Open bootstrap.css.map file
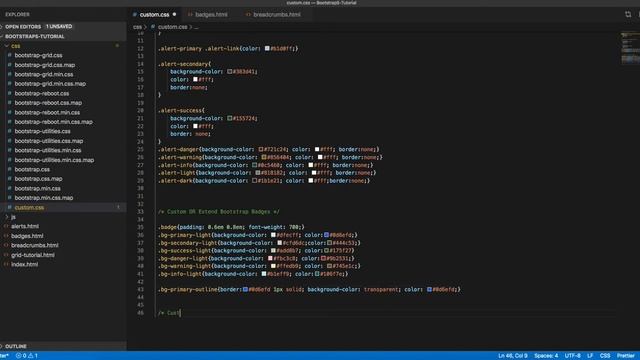 pyautogui.click(x=38, y=179)
